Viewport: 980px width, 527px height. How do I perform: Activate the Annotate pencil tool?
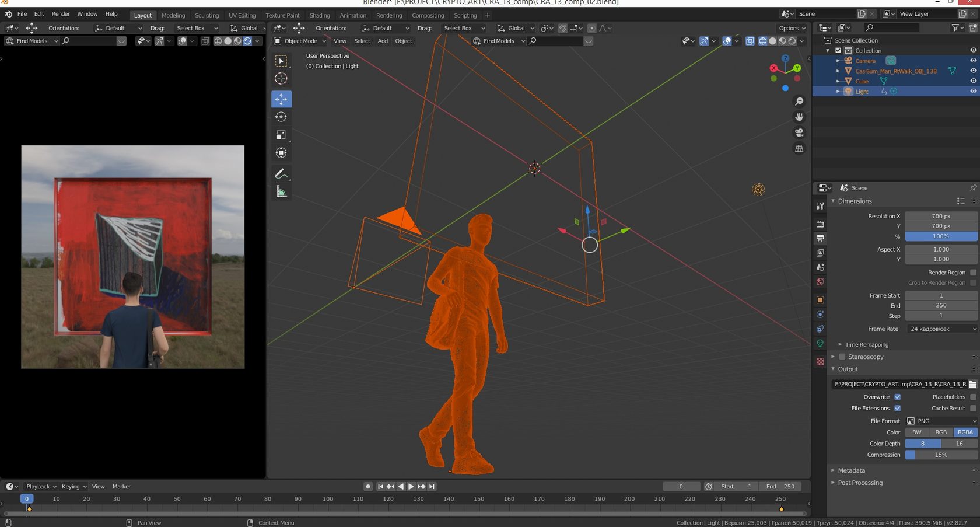(281, 174)
